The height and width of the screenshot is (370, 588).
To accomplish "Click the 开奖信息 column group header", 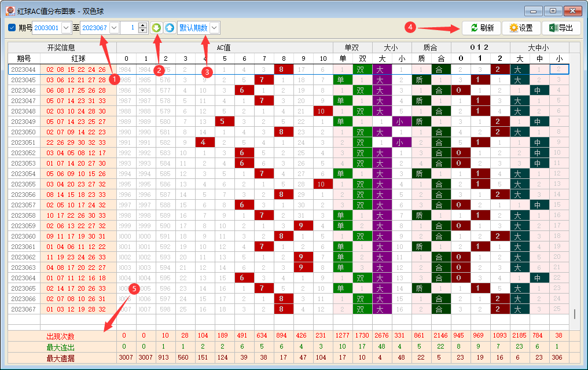I will (61, 47).
